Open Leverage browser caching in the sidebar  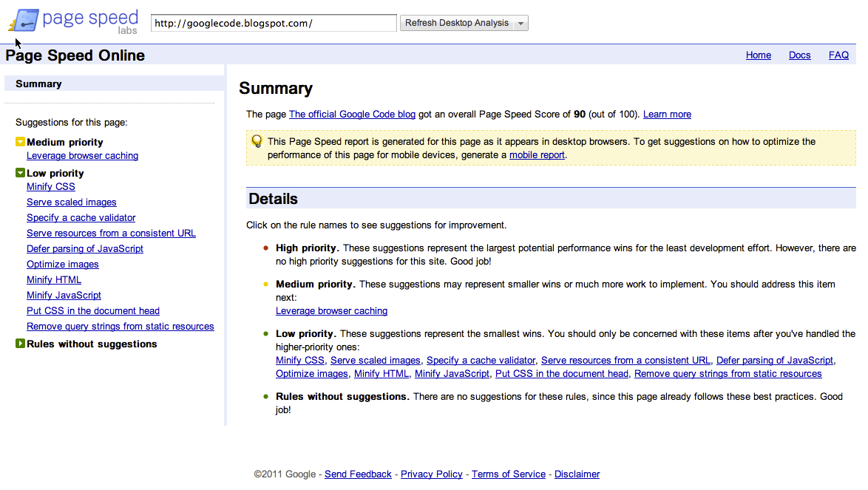coord(83,156)
